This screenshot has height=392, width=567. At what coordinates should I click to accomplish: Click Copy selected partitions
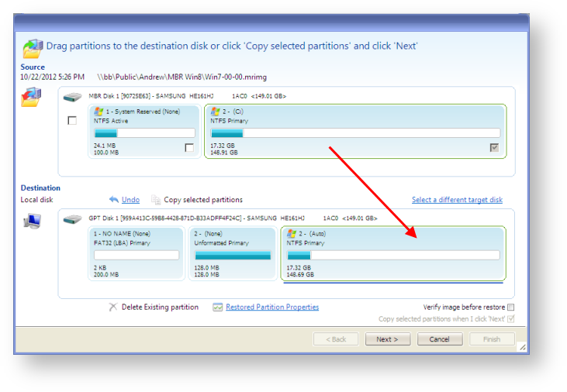click(203, 199)
